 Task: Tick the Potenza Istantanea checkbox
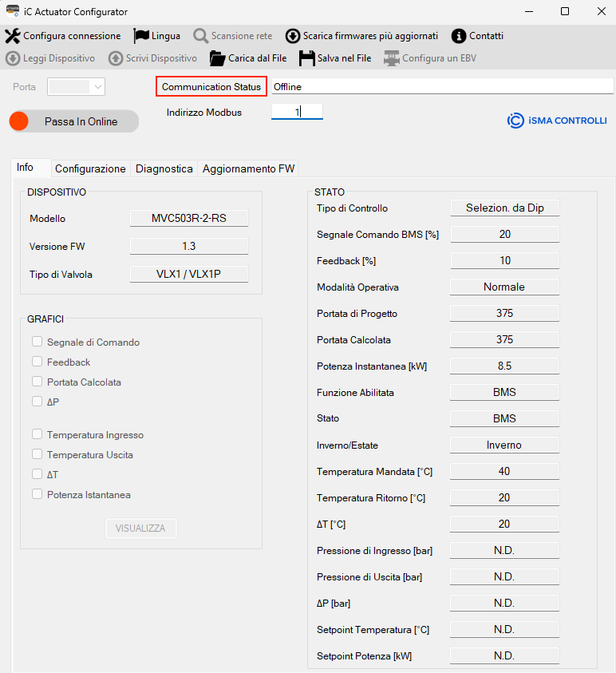coord(37,494)
